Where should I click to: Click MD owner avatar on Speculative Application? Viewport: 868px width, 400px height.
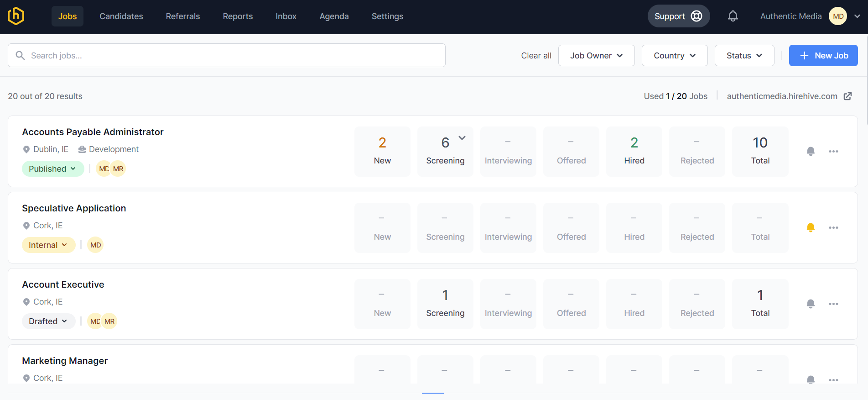click(95, 245)
